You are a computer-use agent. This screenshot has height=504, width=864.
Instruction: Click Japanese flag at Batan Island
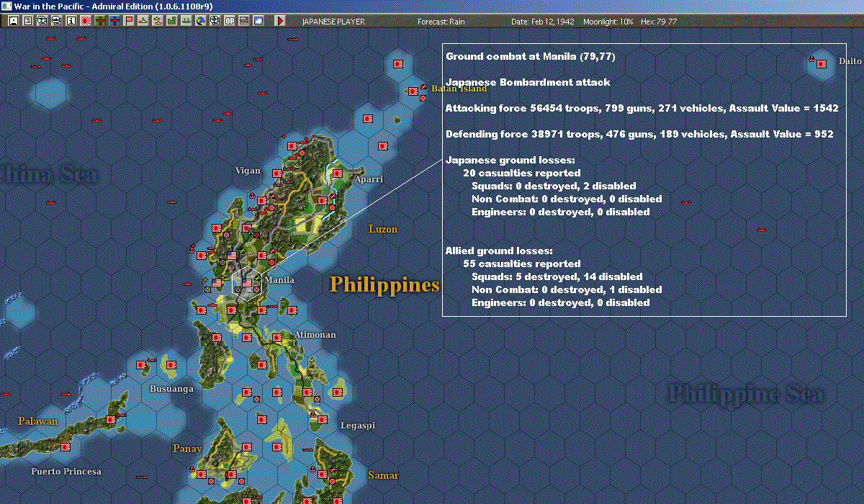click(x=413, y=91)
